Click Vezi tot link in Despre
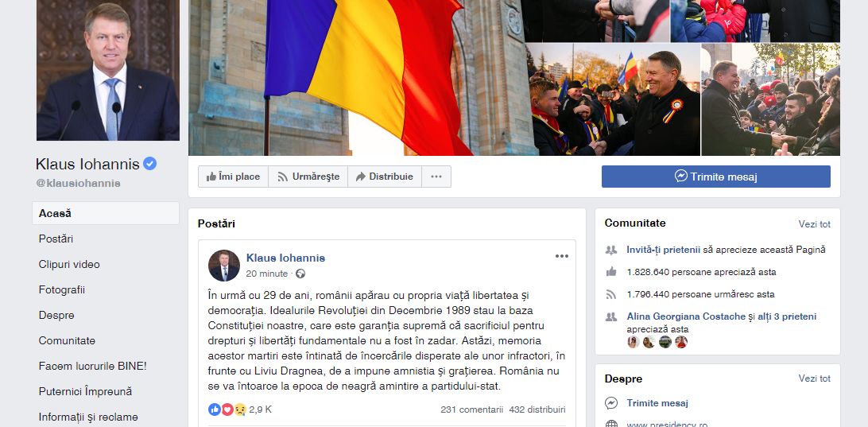 (814, 378)
